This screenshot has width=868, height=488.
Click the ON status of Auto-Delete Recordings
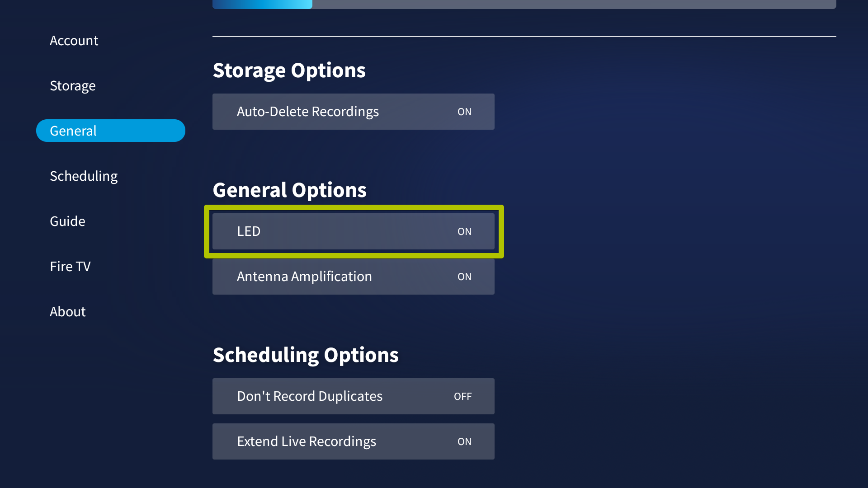464,112
